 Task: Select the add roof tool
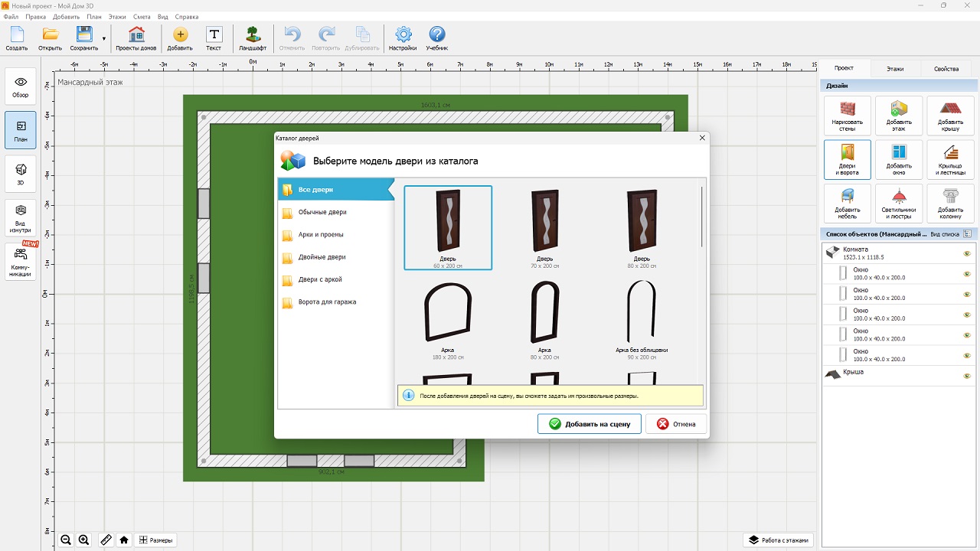(950, 116)
